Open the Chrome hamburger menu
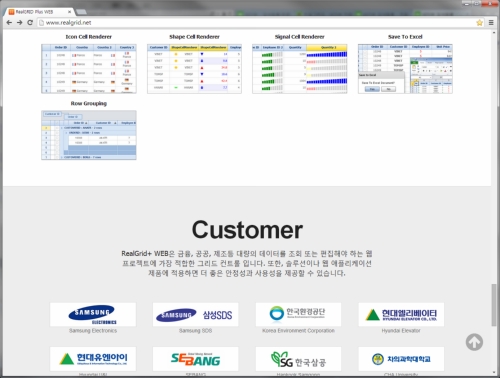500x378 pixels. (x=491, y=23)
